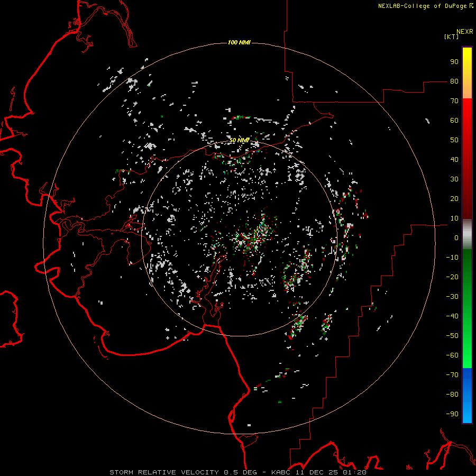Click the -40 value on the velocity scale

point(452,316)
